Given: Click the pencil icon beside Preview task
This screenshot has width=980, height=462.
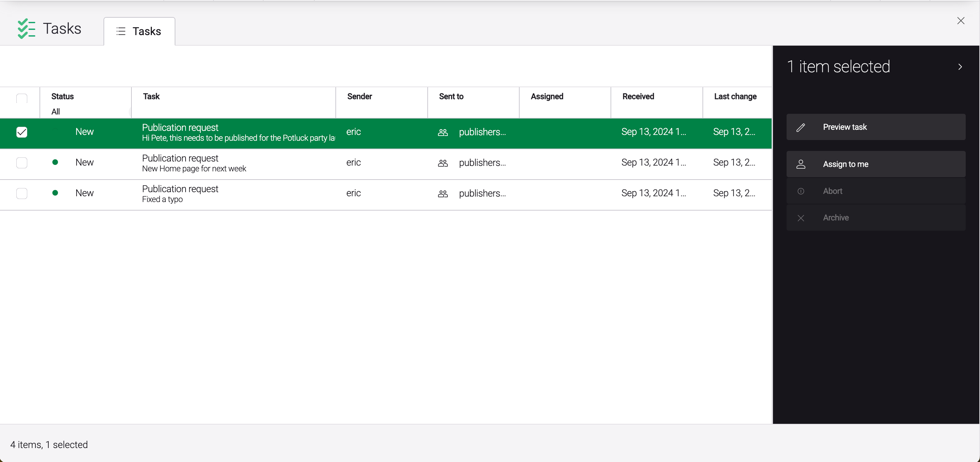Looking at the screenshot, I should 801,127.
